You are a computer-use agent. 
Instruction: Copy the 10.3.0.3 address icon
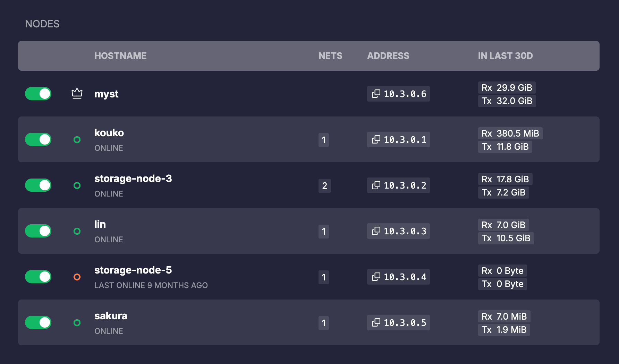376,231
